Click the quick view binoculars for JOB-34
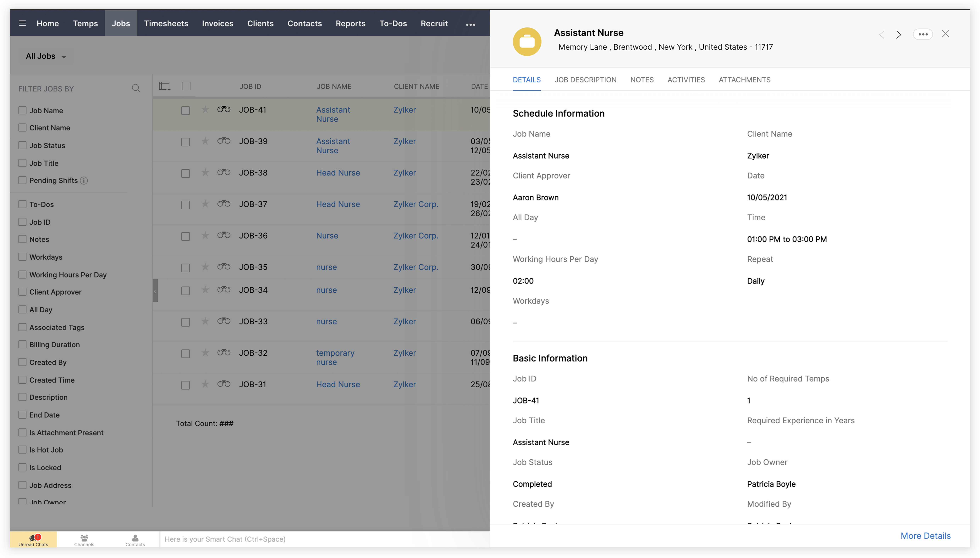 tap(224, 290)
